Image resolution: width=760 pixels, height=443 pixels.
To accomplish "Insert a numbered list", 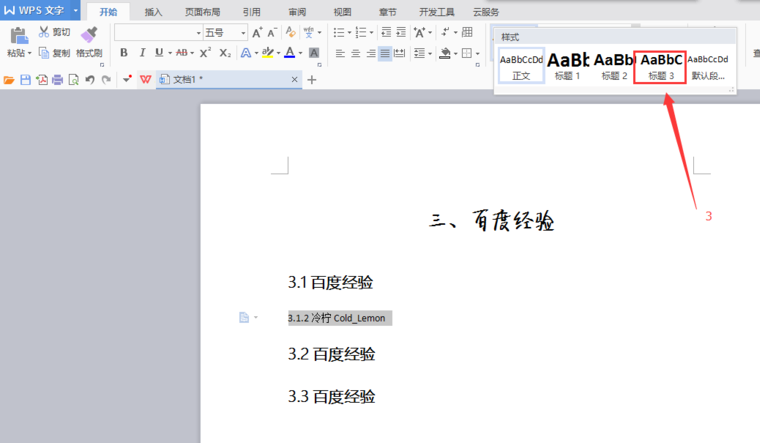I will (x=361, y=32).
